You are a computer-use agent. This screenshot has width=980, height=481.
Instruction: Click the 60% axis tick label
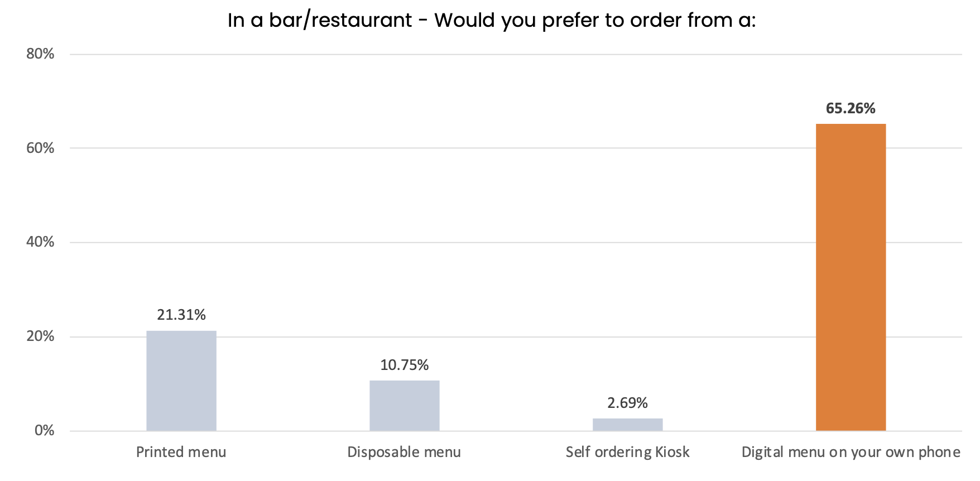click(x=40, y=148)
